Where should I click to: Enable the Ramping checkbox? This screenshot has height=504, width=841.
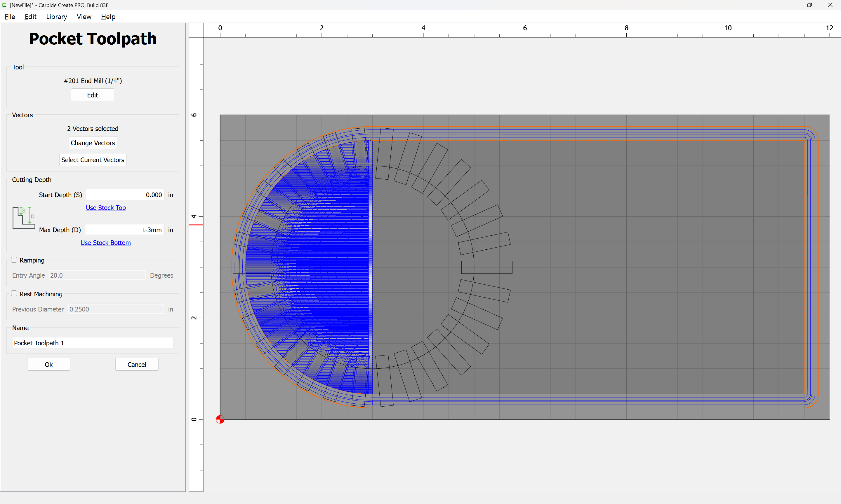14,260
